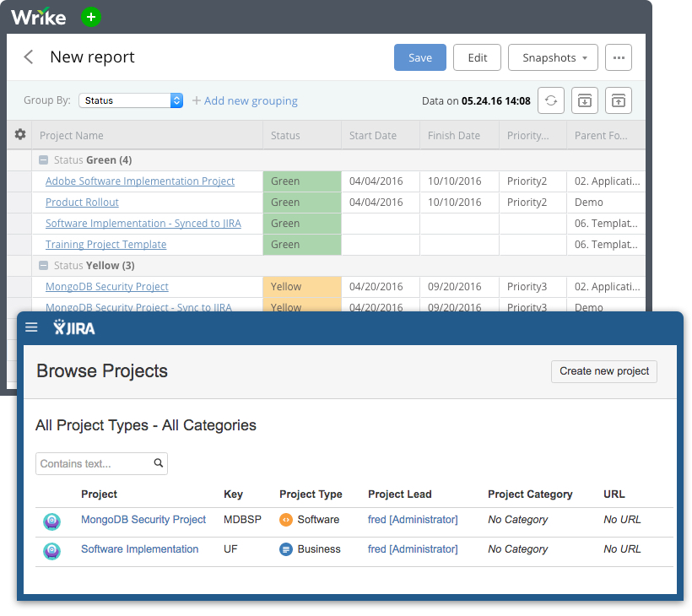Click the Green status cell for Adobe Software project
The height and width of the screenshot is (616, 692).
coord(302,181)
